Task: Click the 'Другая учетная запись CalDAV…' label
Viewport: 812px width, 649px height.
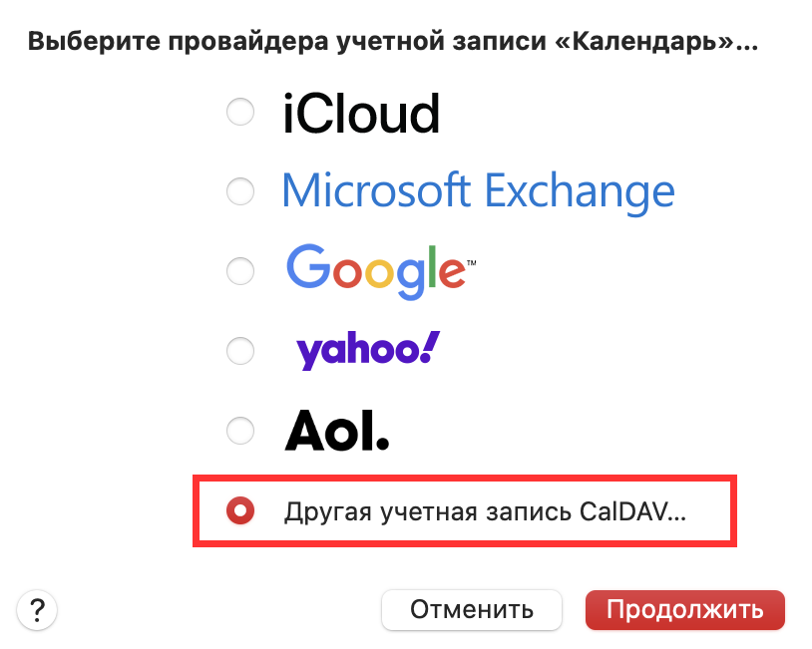Action: (486, 512)
